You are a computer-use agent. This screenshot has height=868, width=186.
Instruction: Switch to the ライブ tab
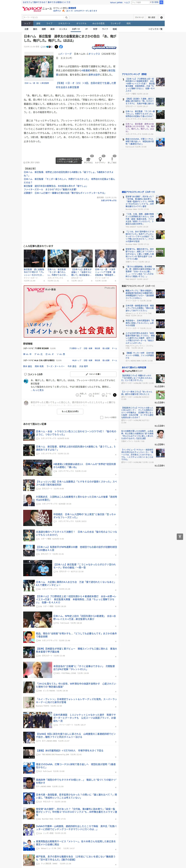tap(49, 24)
